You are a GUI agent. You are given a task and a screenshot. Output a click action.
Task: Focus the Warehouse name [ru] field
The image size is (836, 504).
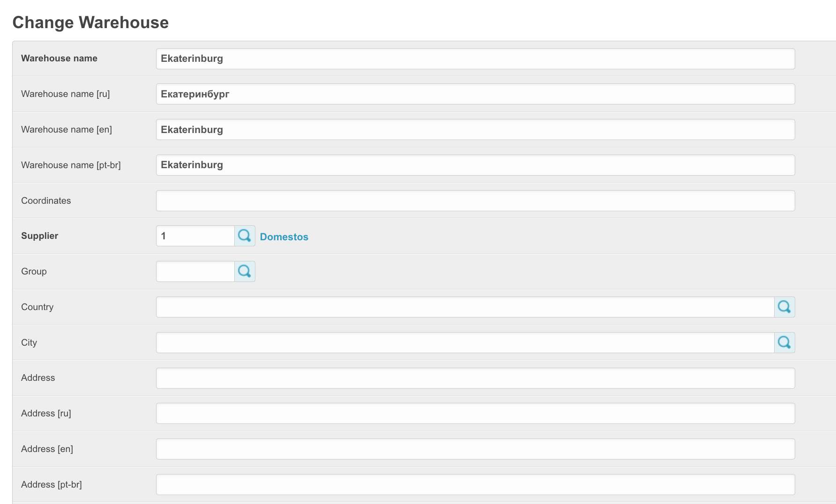(x=475, y=94)
